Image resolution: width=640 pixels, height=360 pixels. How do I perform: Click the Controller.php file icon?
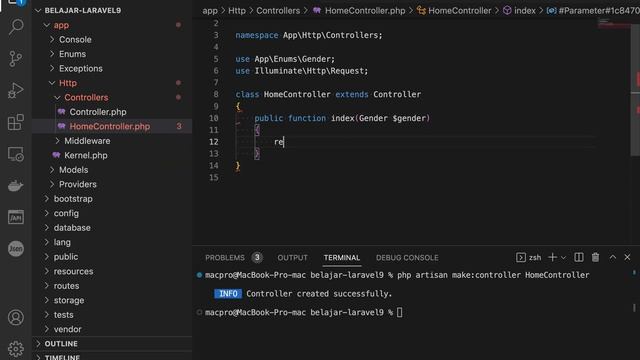click(x=62, y=112)
